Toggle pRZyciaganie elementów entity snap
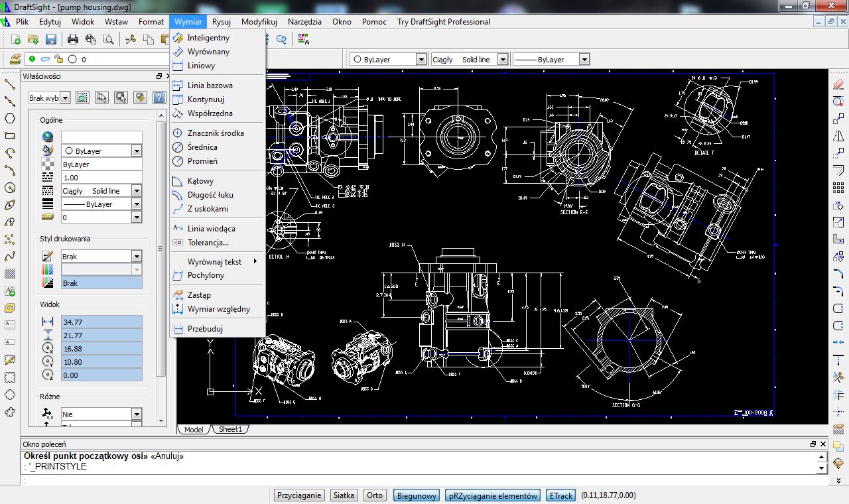849x504 pixels. tap(493, 495)
